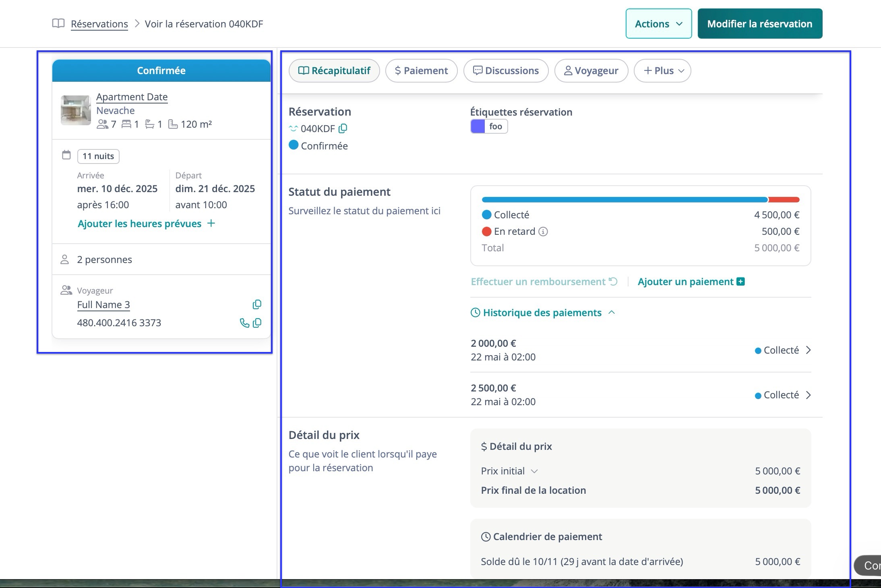Screen dimensions: 881x588
Task: Click the En retard info icon
Action: (543, 232)
